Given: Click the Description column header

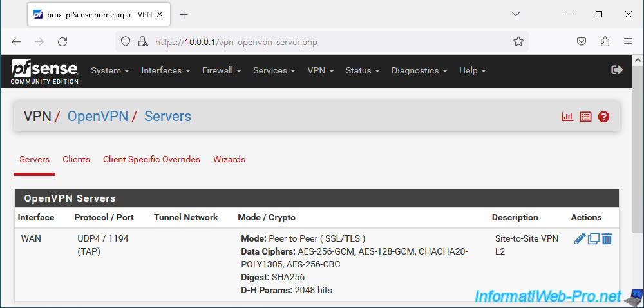Looking at the screenshot, I should coord(515,217).
